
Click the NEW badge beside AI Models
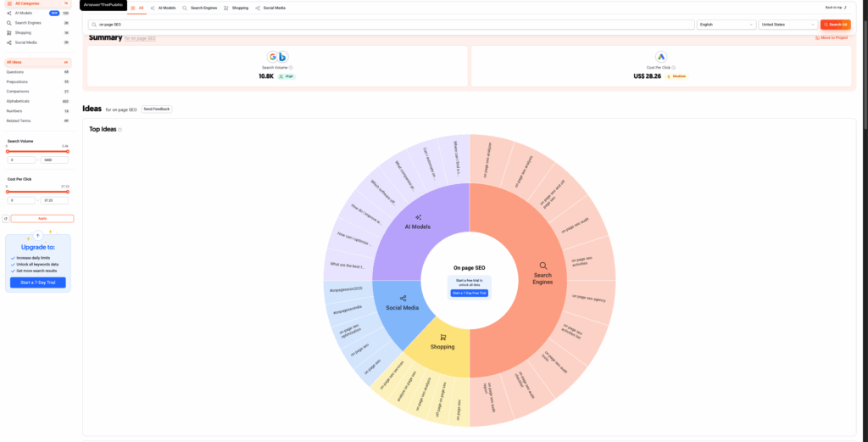[54, 13]
